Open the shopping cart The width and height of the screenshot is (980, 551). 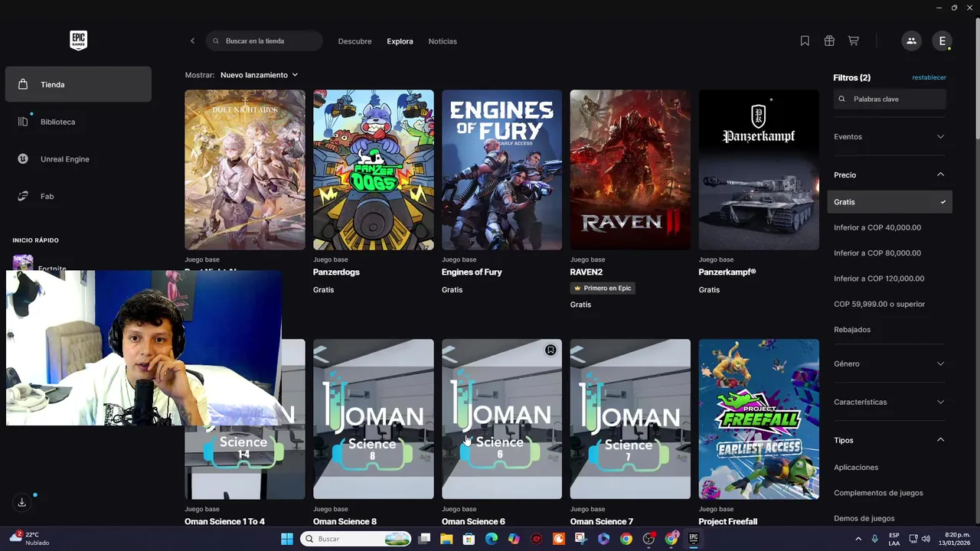click(854, 41)
